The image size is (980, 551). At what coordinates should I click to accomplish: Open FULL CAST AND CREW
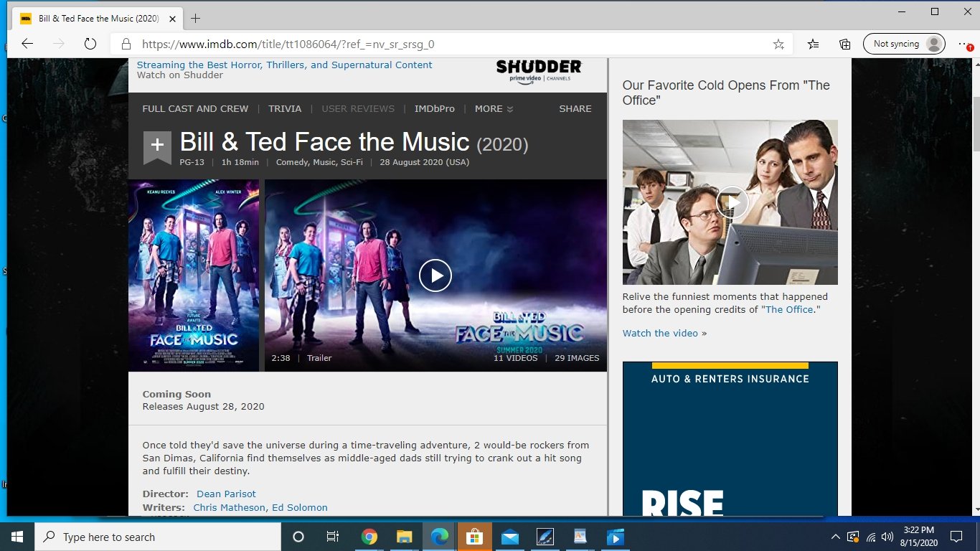[x=195, y=108]
